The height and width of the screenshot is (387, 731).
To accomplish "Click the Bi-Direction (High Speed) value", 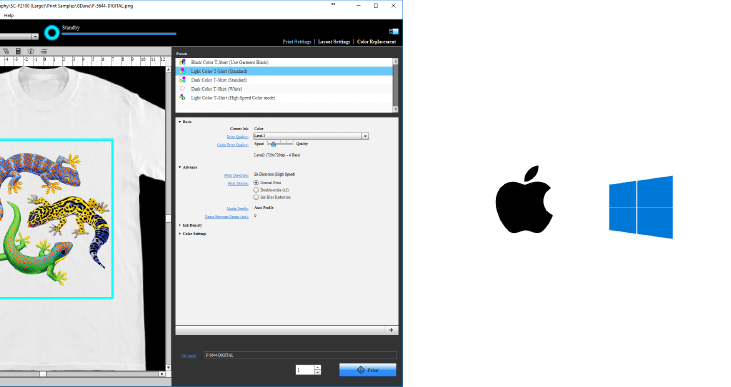I will click(x=274, y=174).
